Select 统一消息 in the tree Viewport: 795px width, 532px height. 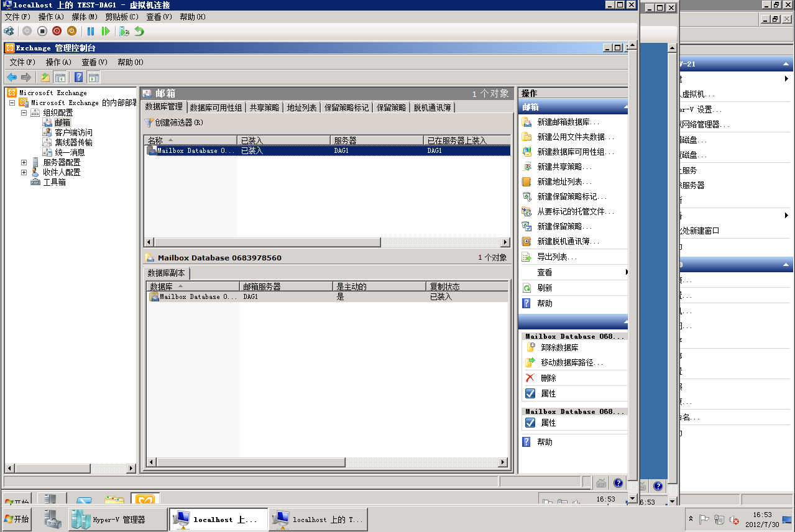70,153
